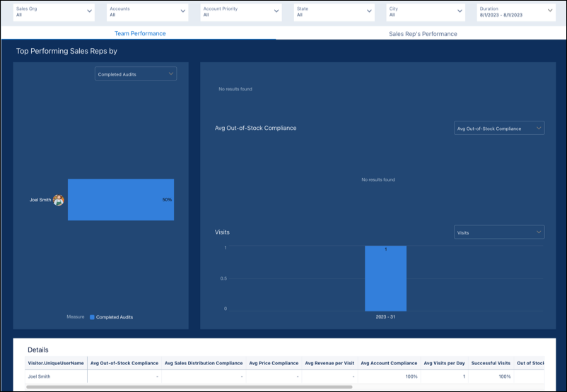
Task: Switch to Sales Rep's Performance tab
Action: tap(423, 33)
